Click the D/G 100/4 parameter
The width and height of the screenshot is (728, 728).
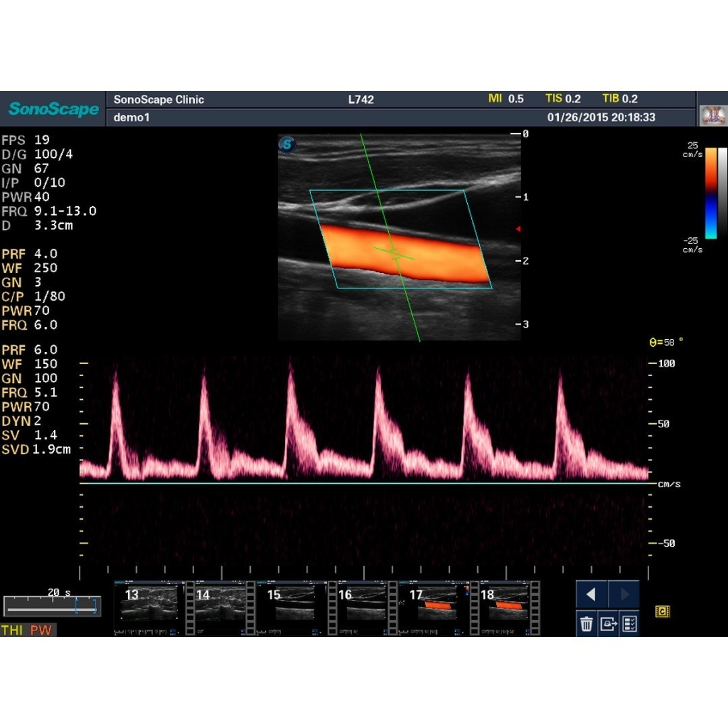click(x=37, y=154)
